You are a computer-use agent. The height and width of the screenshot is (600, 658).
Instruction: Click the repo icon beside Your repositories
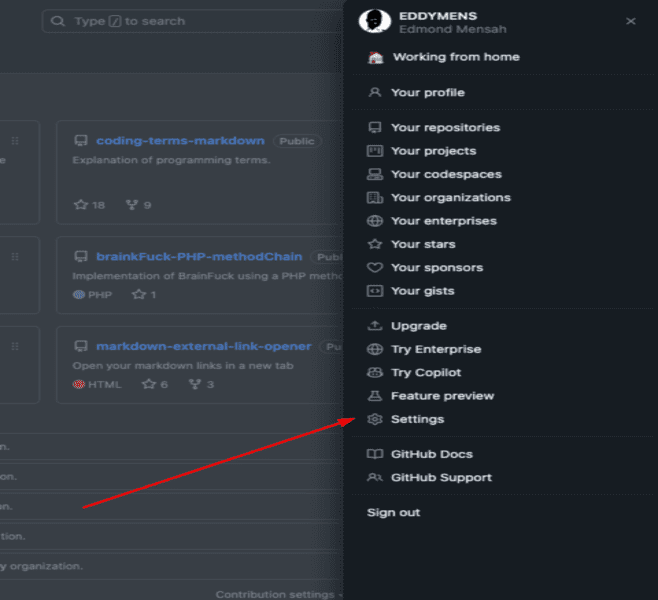(375, 128)
